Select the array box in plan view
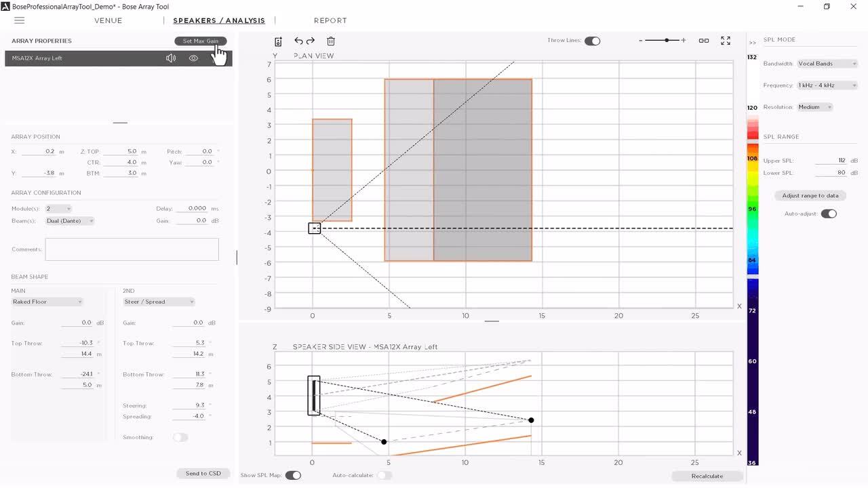This screenshot has height=488, width=868. [315, 228]
